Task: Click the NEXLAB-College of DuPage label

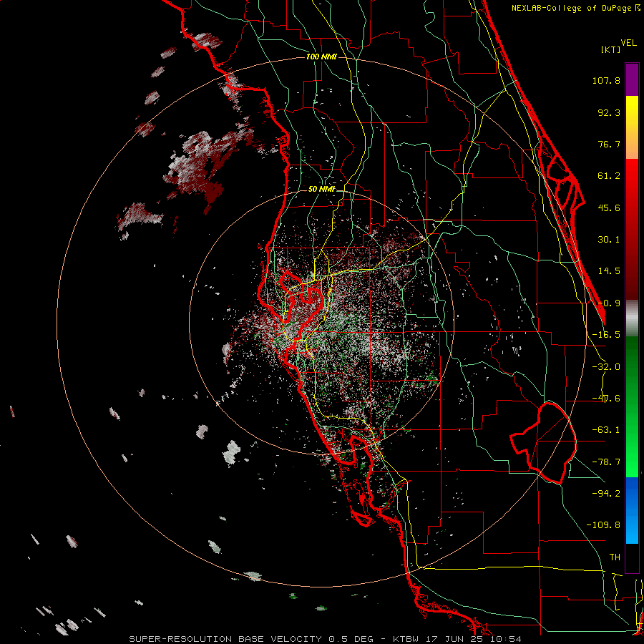Action: (576, 8)
